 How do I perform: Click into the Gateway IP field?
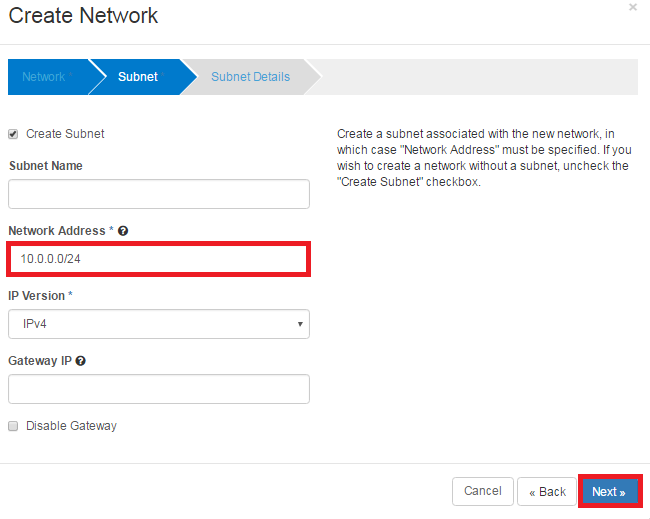(x=158, y=389)
